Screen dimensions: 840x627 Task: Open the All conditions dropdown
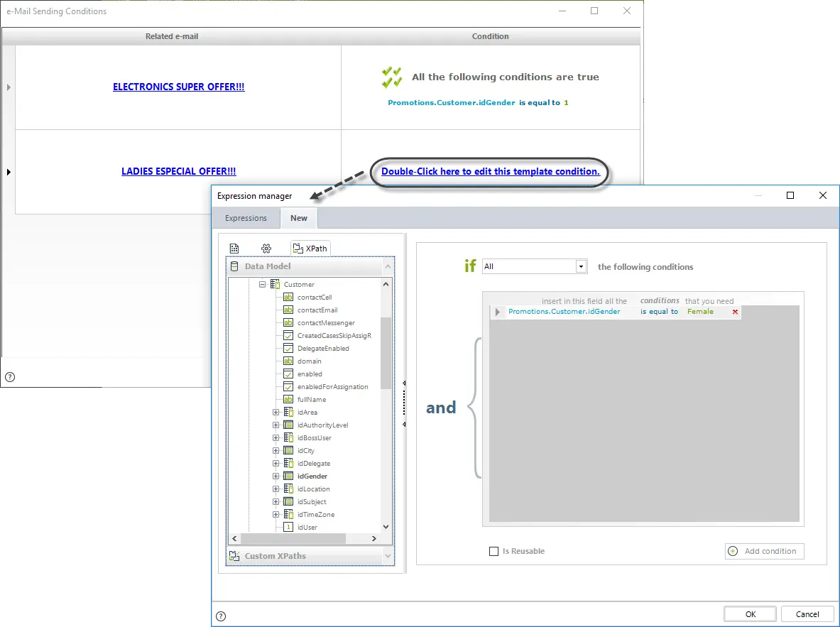(x=581, y=266)
